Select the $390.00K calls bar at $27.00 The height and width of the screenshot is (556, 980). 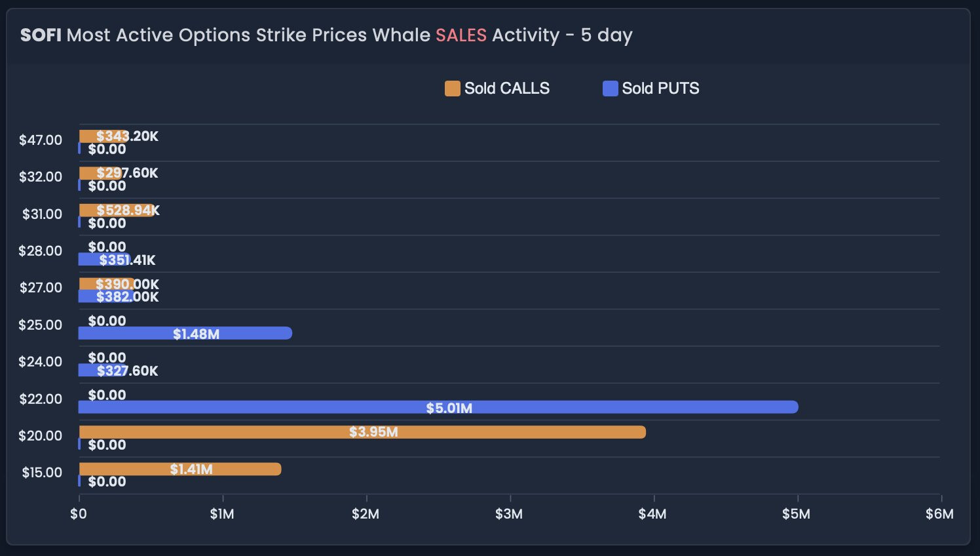[x=106, y=284]
